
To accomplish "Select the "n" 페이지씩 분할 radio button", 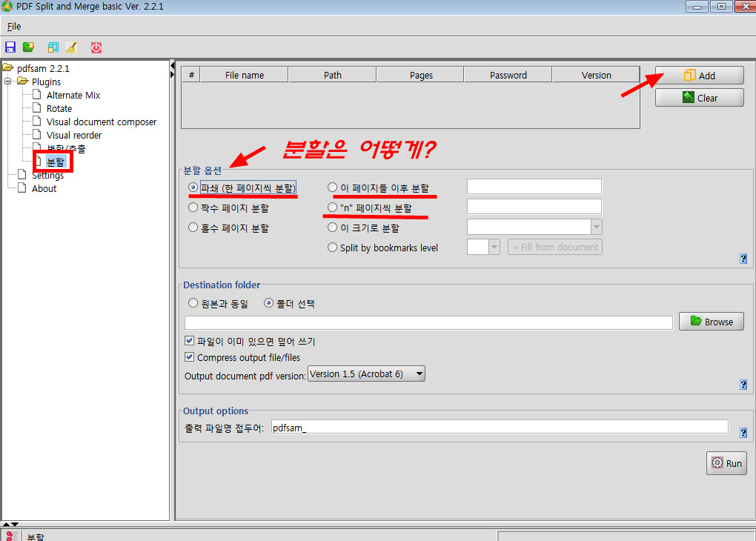I will 333,208.
